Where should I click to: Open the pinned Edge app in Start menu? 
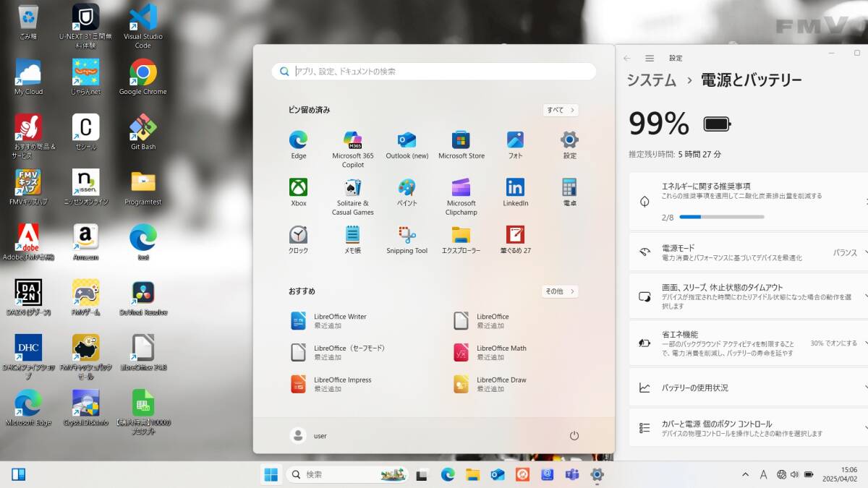(299, 145)
